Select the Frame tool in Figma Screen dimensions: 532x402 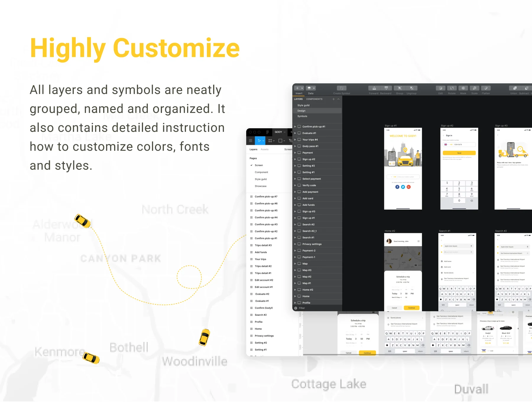tap(270, 141)
